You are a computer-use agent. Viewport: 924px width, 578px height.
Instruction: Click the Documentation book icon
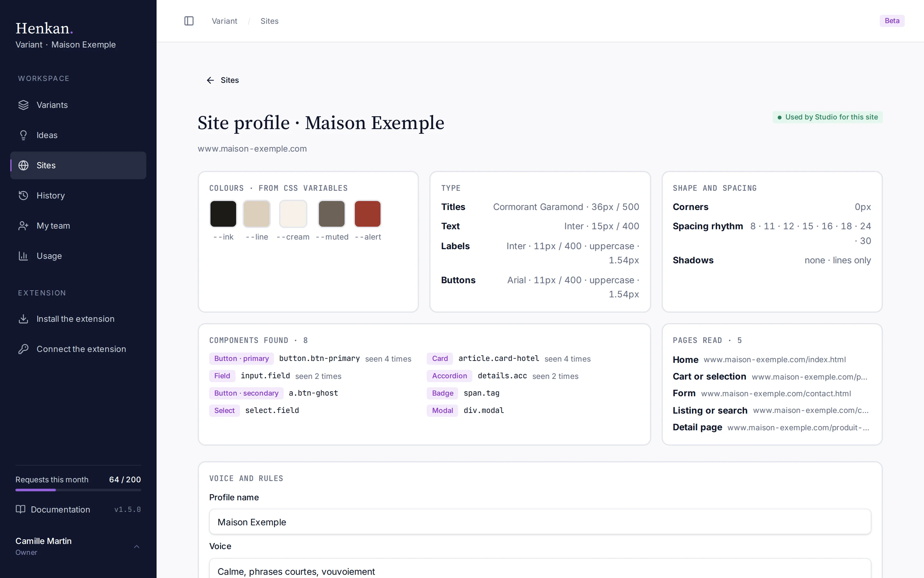pos(20,509)
